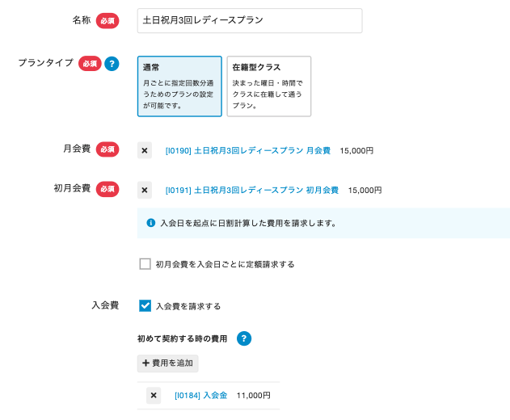510x420 pixels.
Task: Open the [I0184] 入会金 item link
Action: tap(201, 396)
